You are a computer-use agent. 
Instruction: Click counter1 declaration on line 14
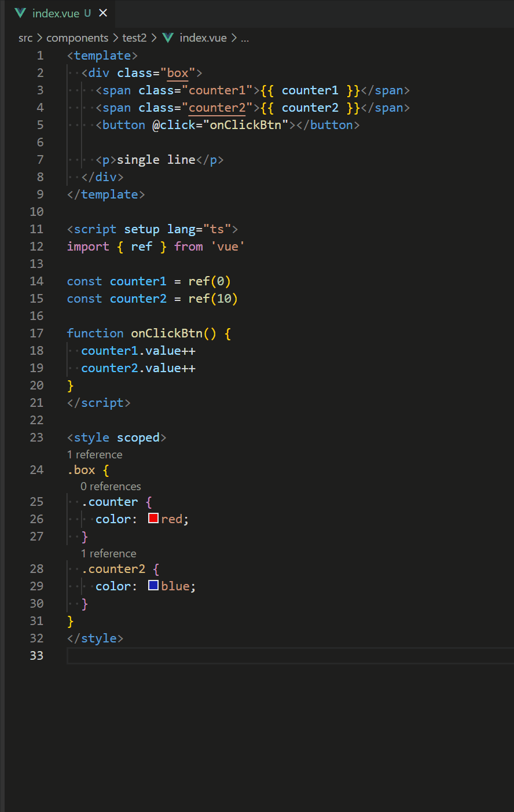(138, 281)
